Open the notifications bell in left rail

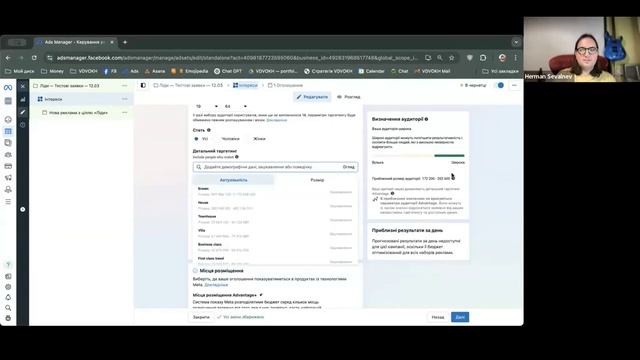pos(8,298)
